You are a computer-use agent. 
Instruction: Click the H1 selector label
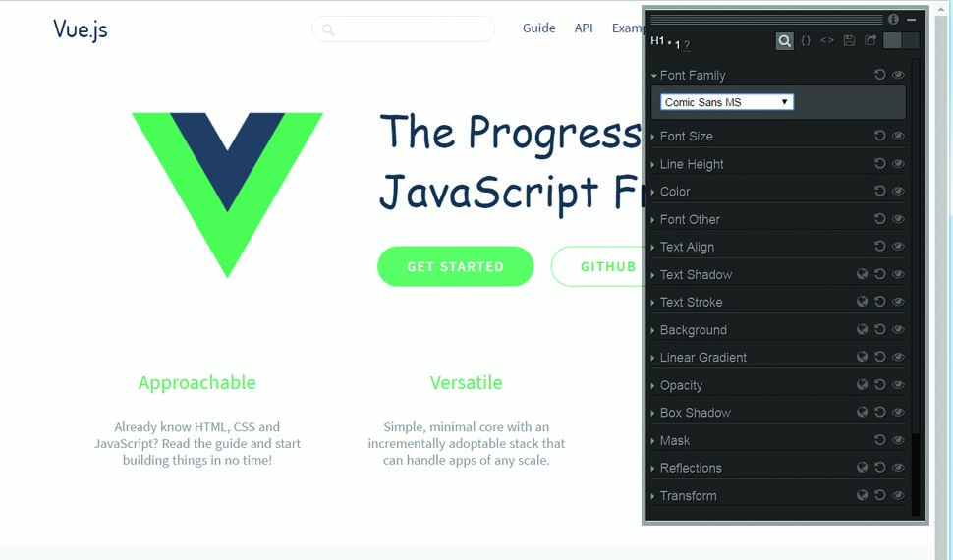click(x=657, y=40)
